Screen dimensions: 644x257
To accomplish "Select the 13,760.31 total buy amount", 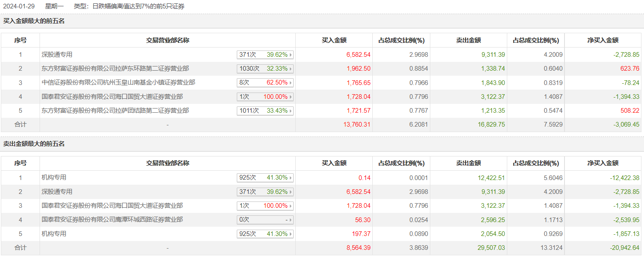I will click(358, 125).
